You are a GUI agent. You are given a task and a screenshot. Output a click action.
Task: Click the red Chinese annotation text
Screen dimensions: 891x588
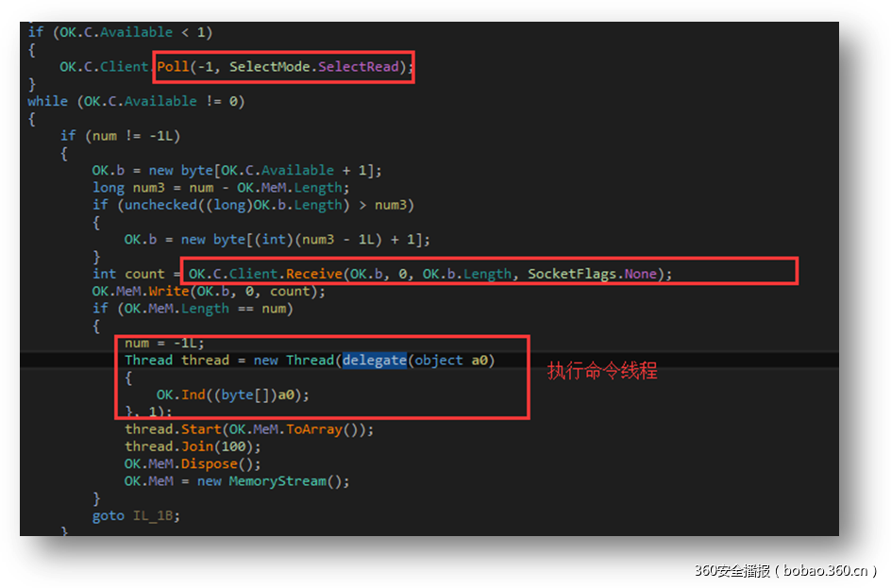pyautogui.click(x=602, y=371)
